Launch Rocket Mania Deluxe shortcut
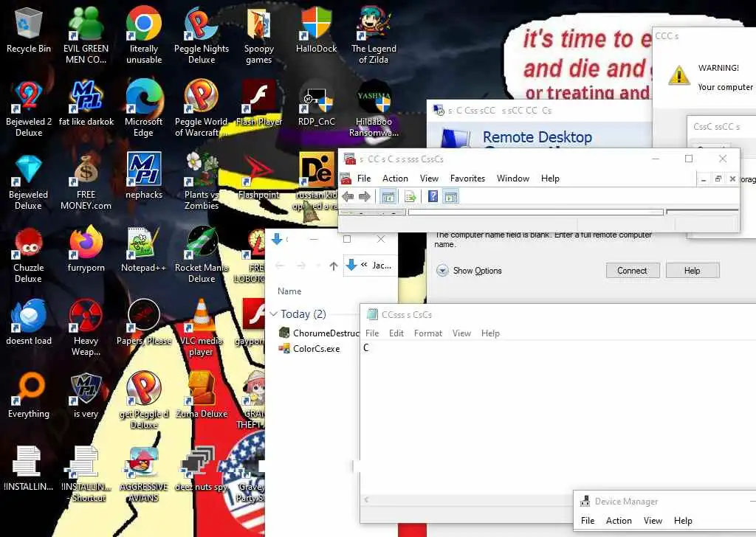The height and width of the screenshot is (537, 756). tap(202, 254)
